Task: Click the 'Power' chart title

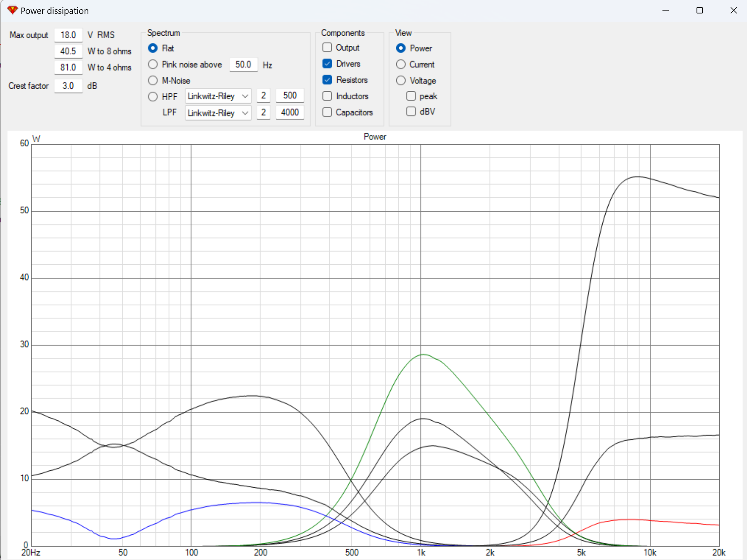Action: click(x=375, y=137)
